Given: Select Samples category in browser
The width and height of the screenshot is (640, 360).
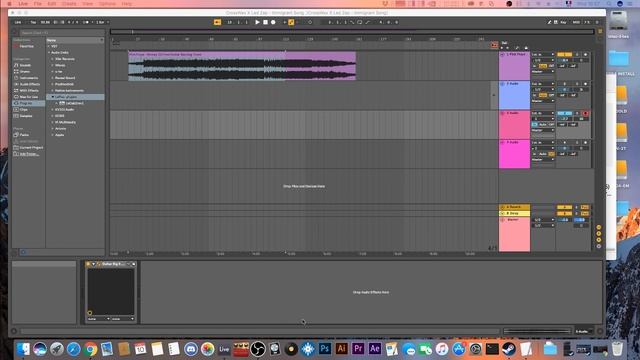Looking at the screenshot, I should pyautogui.click(x=26, y=116).
